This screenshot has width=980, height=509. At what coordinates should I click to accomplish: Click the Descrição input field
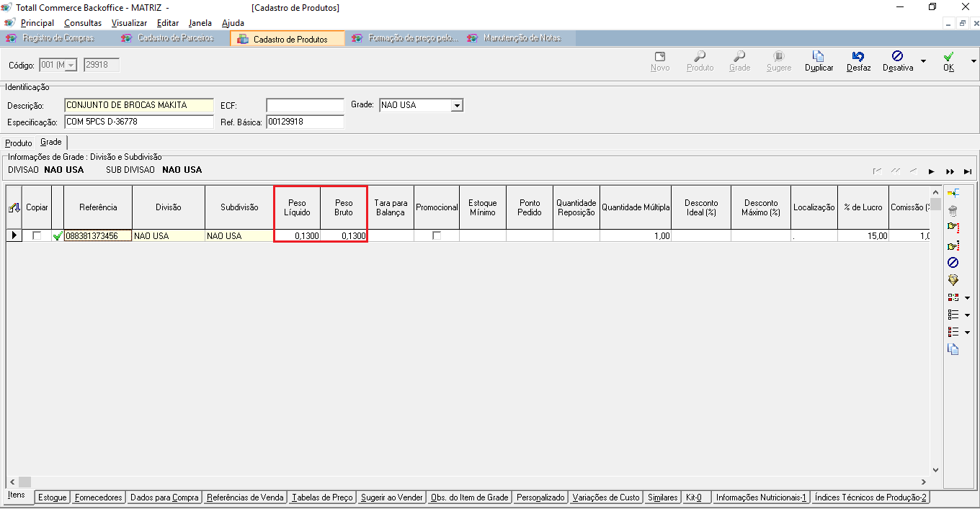coord(139,106)
